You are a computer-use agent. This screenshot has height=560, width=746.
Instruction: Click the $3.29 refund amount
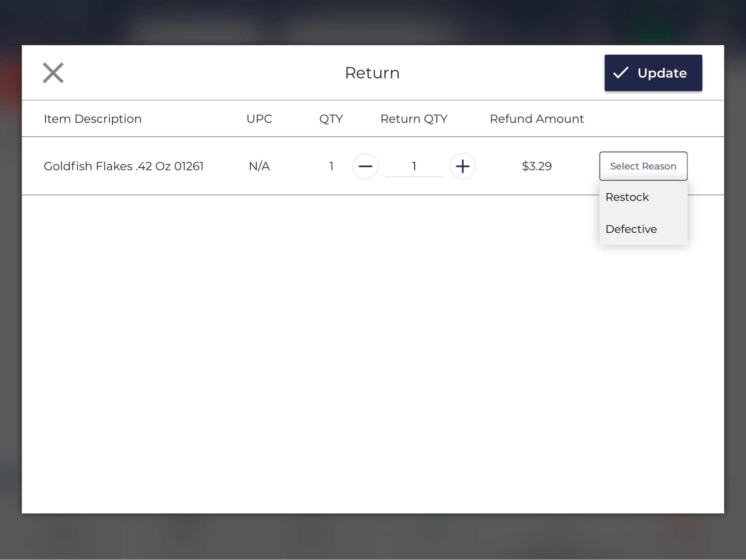(537, 166)
